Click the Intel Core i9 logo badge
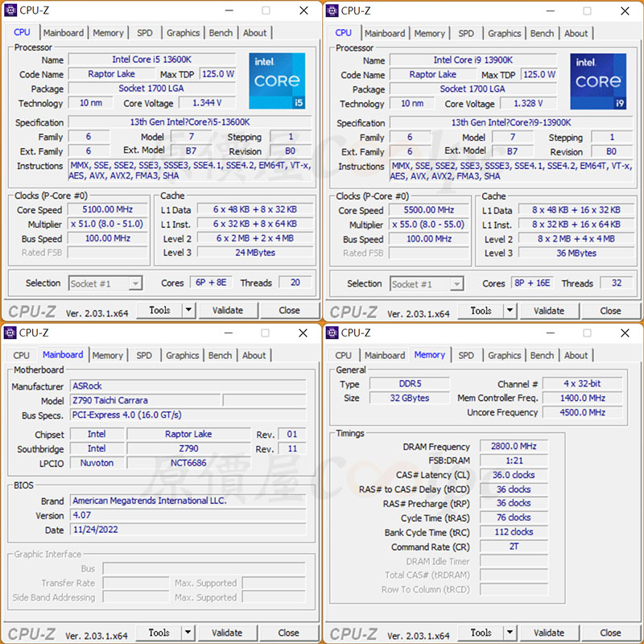Screen dimensions: 644x644 [598, 81]
